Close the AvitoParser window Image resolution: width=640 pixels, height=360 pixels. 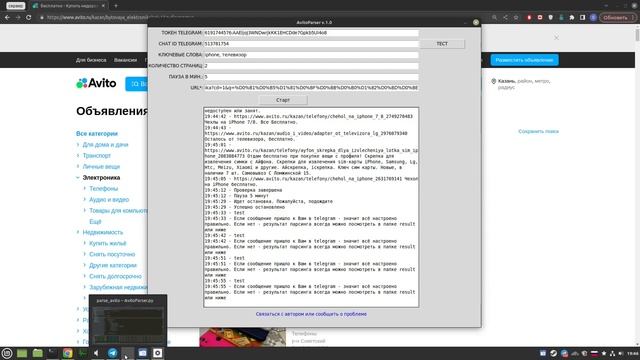coord(476,22)
